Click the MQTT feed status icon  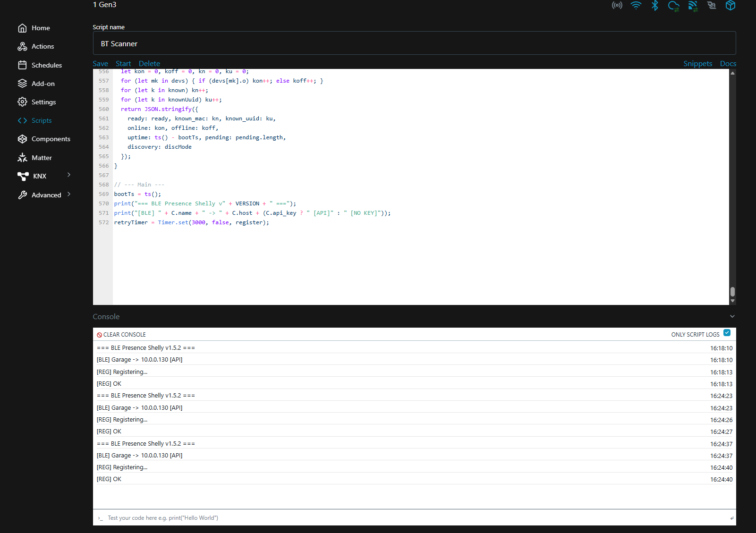tap(693, 6)
